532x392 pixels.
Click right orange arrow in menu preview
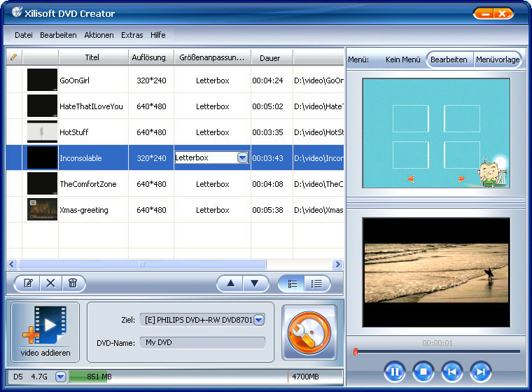click(461, 178)
